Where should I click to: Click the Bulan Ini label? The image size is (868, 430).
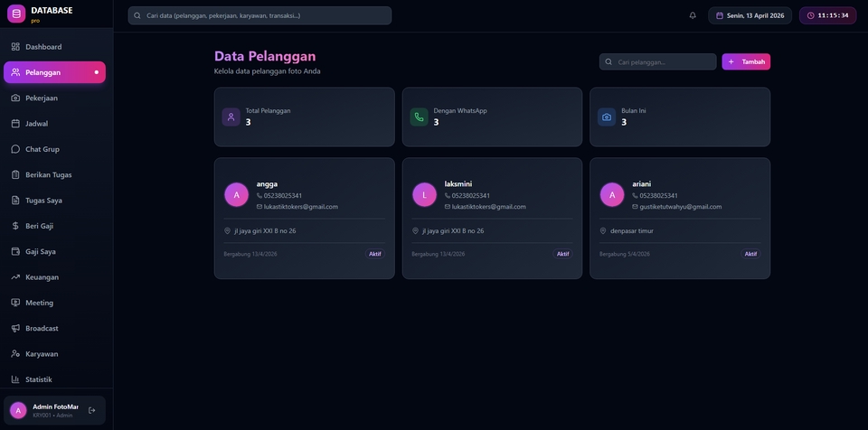pos(633,111)
